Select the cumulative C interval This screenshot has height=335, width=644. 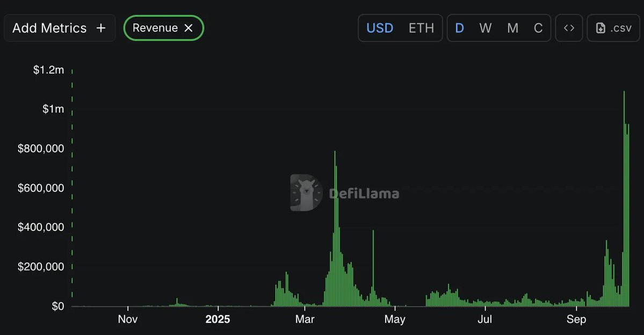538,28
